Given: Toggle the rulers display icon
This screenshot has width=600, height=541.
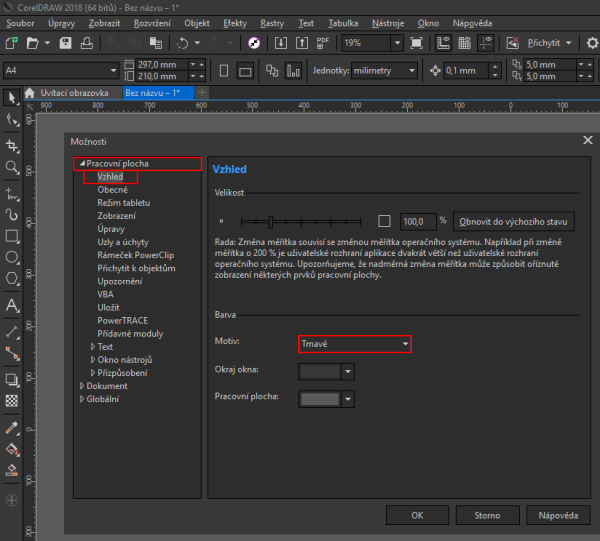Looking at the screenshot, I should click(x=443, y=43).
